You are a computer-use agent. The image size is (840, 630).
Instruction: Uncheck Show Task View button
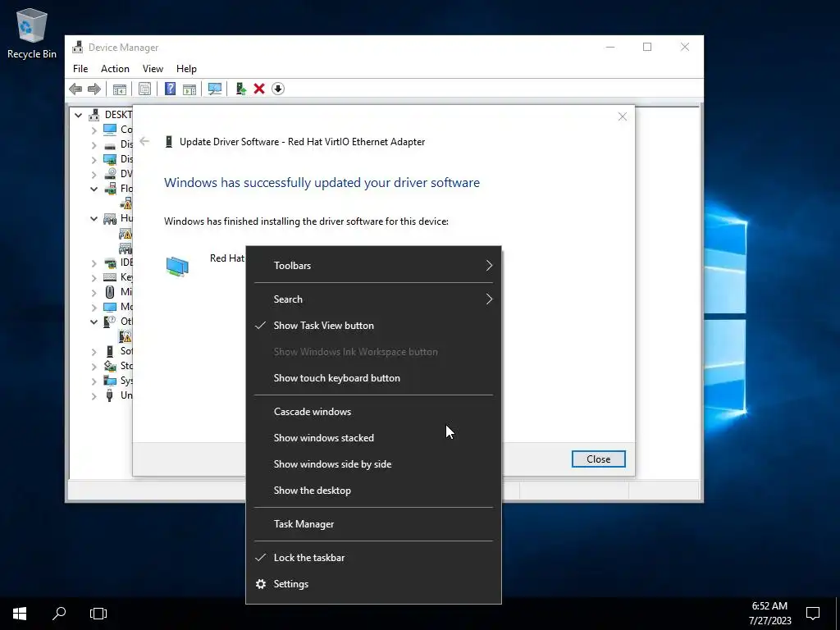[x=373, y=326]
